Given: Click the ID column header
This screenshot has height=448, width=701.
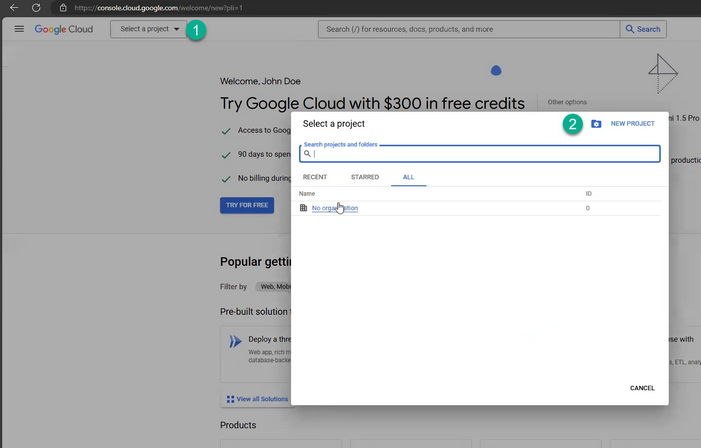Looking at the screenshot, I should pos(588,194).
